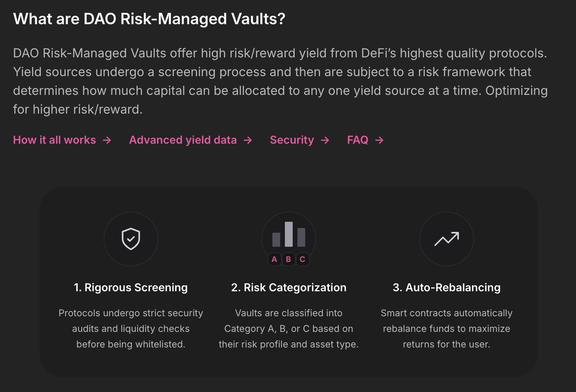Click the category A badge
Viewport: 576px width, 392px height.
274,259
